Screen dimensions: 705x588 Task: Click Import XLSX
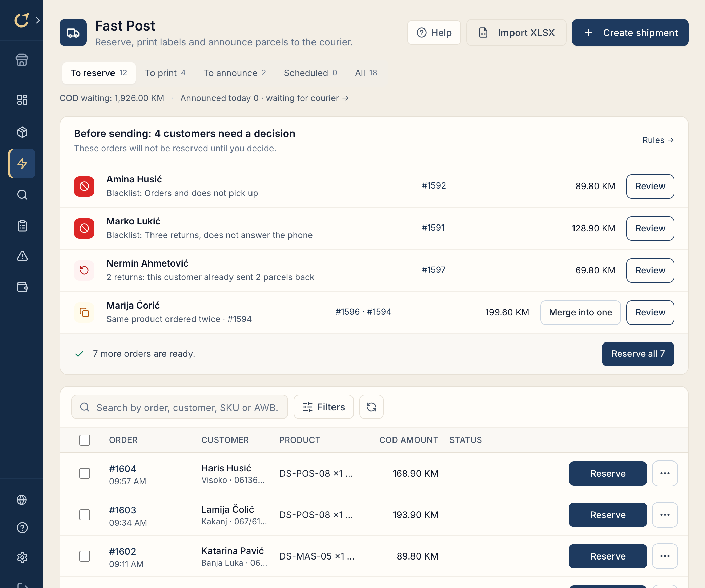pos(517,33)
